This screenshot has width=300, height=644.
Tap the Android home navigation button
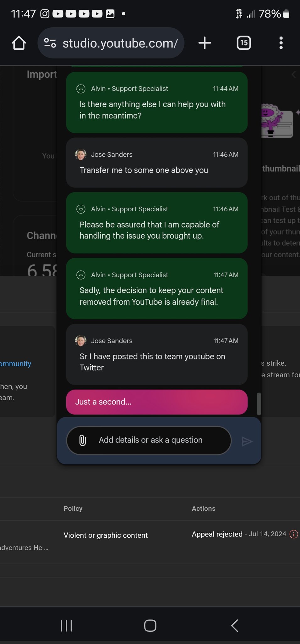pos(150,625)
